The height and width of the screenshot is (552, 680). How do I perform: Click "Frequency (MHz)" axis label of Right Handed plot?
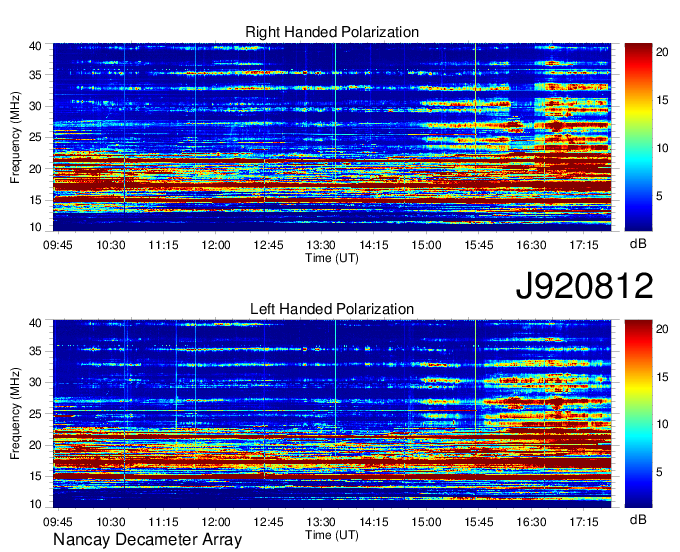click(15, 137)
